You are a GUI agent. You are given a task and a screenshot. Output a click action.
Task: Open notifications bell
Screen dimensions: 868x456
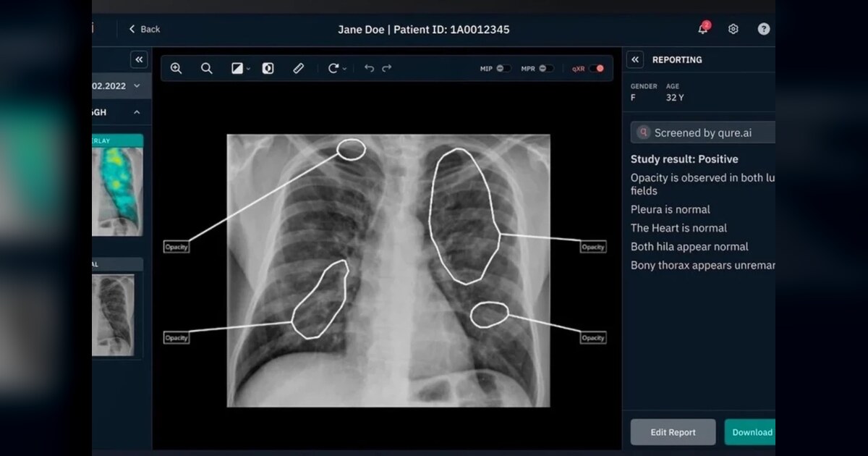(x=703, y=29)
